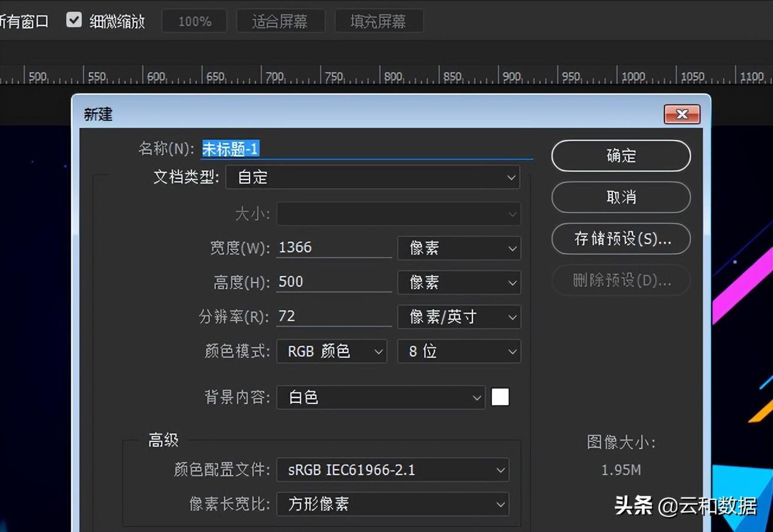Image resolution: width=773 pixels, height=532 pixels.
Task: Open the 像素长宽比 dropdown showing 方形像素
Action: tap(392, 505)
